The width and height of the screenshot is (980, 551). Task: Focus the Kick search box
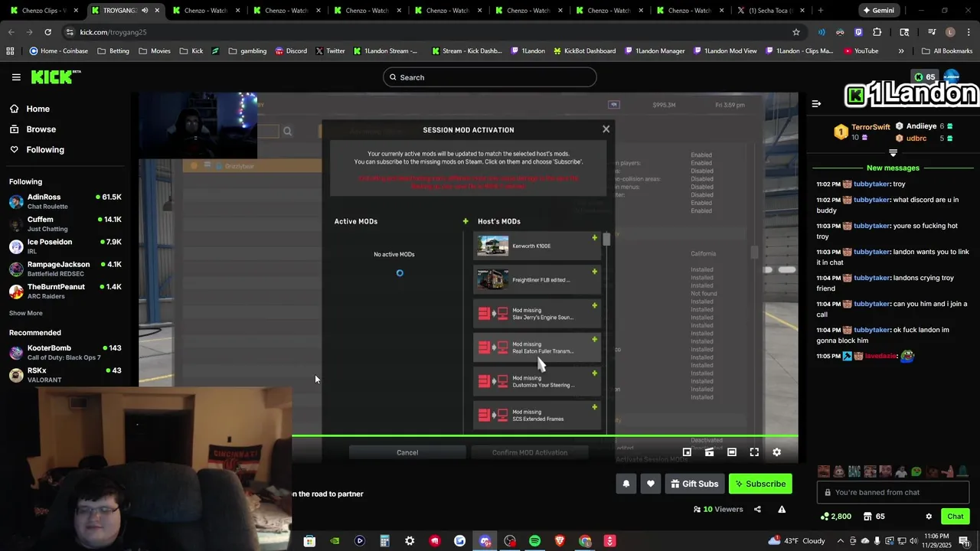[x=490, y=77]
